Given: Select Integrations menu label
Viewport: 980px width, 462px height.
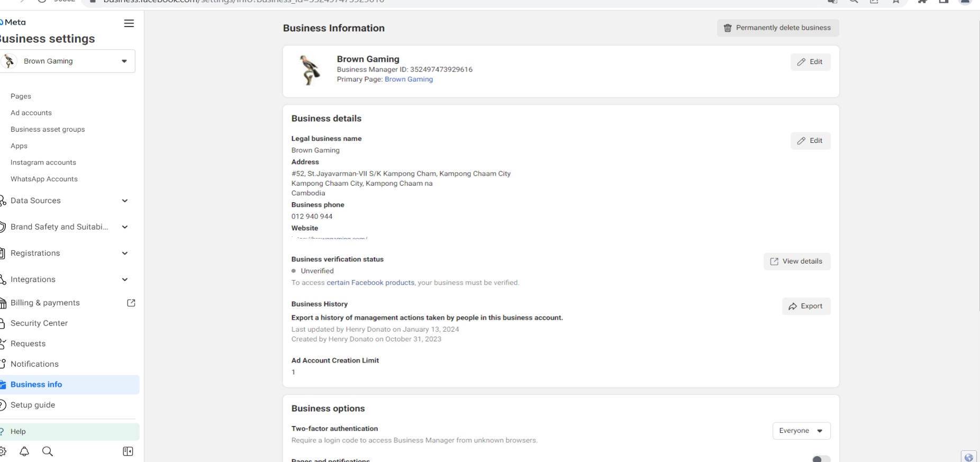Looking at the screenshot, I should (33, 279).
